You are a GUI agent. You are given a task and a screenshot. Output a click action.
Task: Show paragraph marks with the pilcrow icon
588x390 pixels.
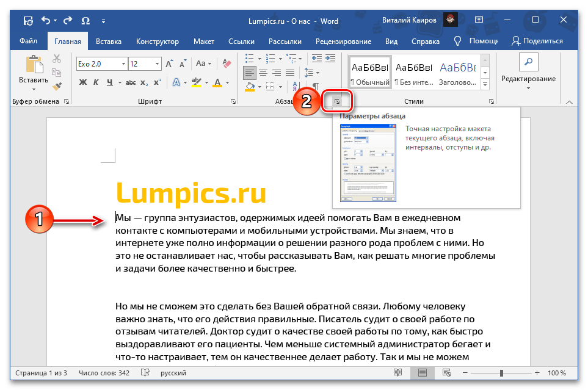(316, 87)
